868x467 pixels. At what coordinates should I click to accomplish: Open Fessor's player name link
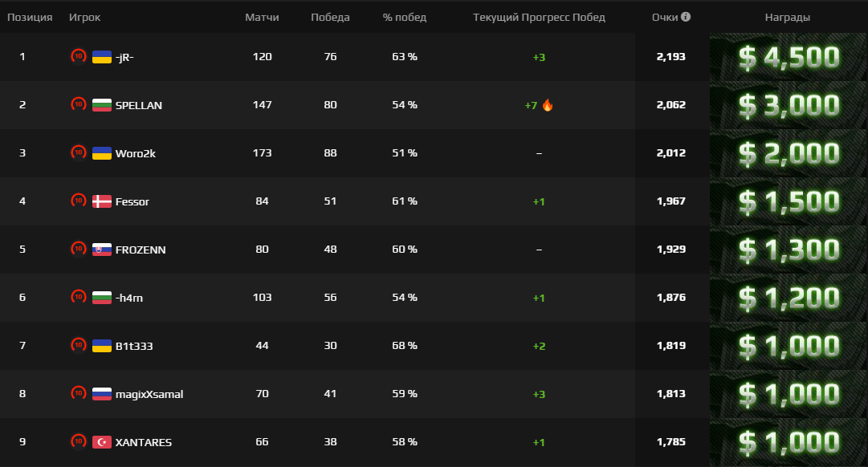tap(132, 201)
